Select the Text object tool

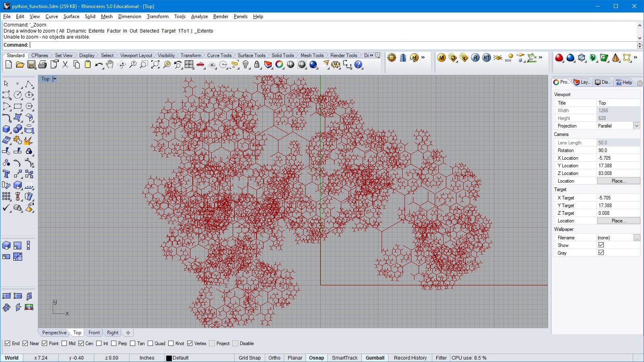pyautogui.click(x=6, y=174)
